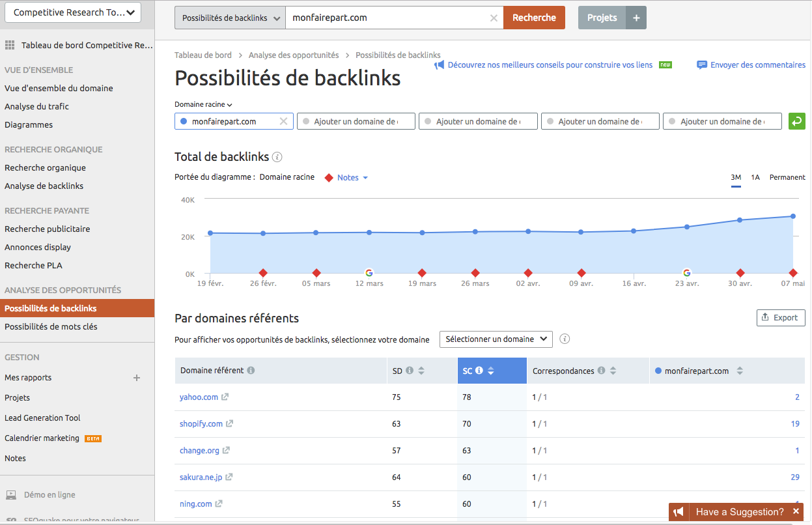Click the green compare refresh button
The height and width of the screenshot is (525, 812).
(796, 121)
